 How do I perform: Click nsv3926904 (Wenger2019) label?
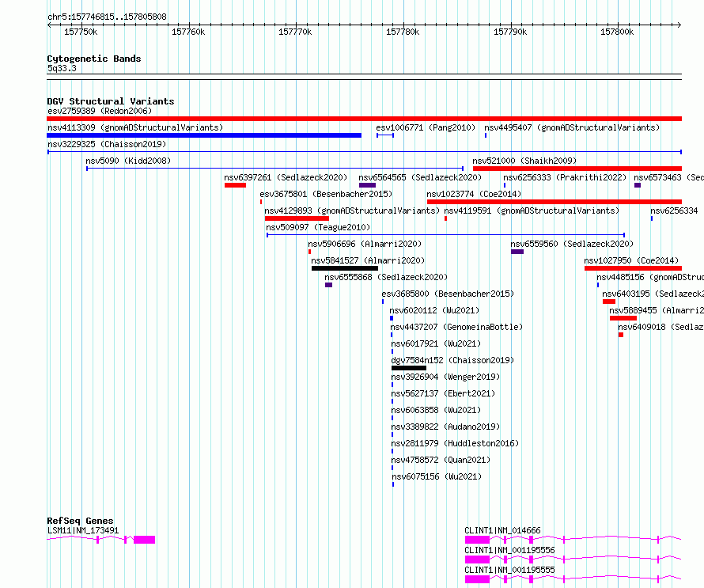click(x=445, y=377)
